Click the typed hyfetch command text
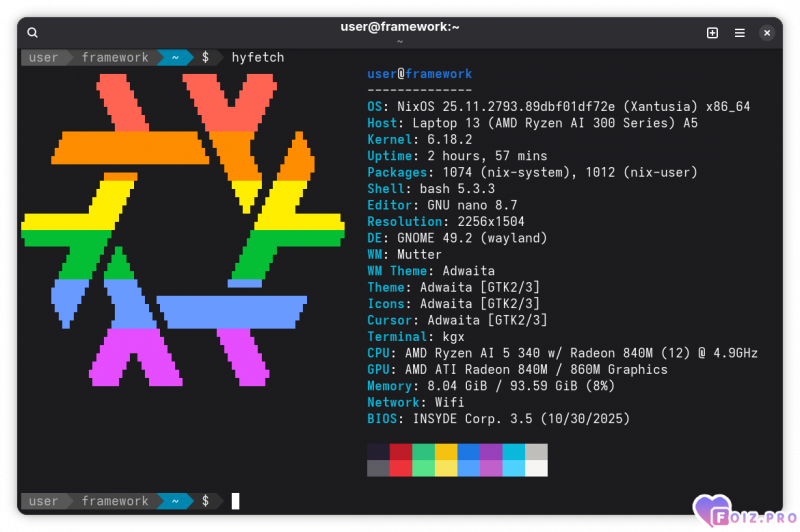This screenshot has height=532, width=800. pyautogui.click(x=258, y=58)
